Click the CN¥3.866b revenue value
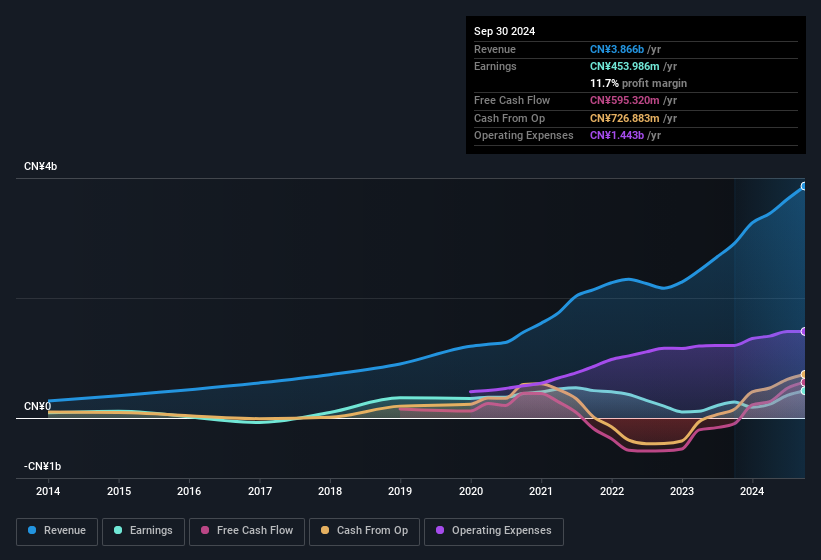Image resolution: width=821 pixels, height=560 pixels. click(617, 49)
